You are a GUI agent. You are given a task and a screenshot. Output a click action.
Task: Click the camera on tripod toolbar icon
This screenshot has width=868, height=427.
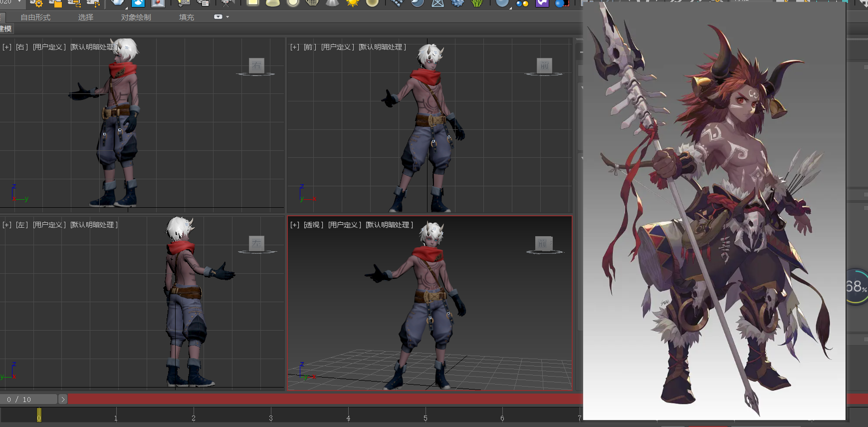226,3
